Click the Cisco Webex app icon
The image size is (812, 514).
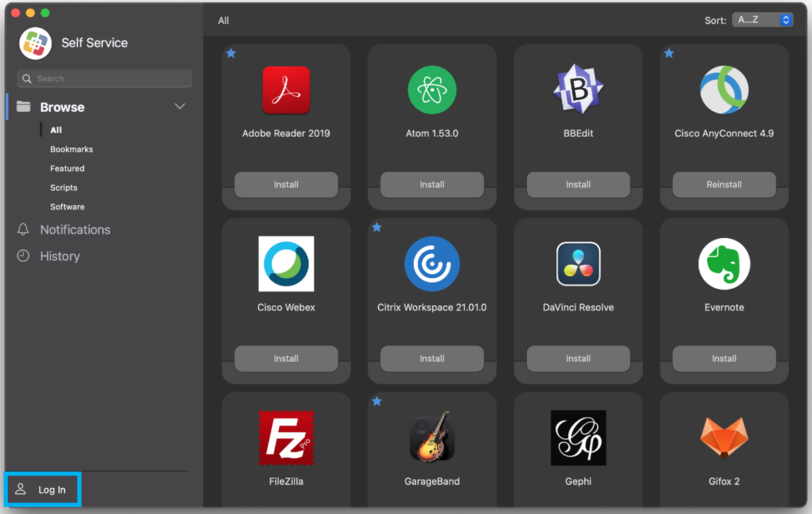(x=286, y=264)
